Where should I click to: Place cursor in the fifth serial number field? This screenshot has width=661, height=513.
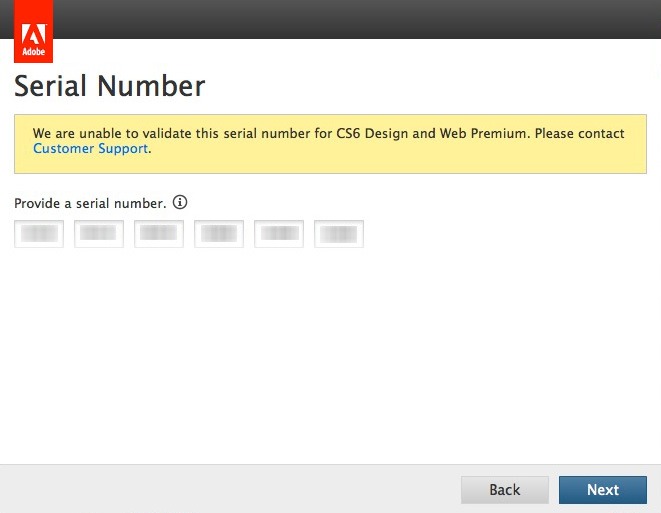click(x=279, y=234)
